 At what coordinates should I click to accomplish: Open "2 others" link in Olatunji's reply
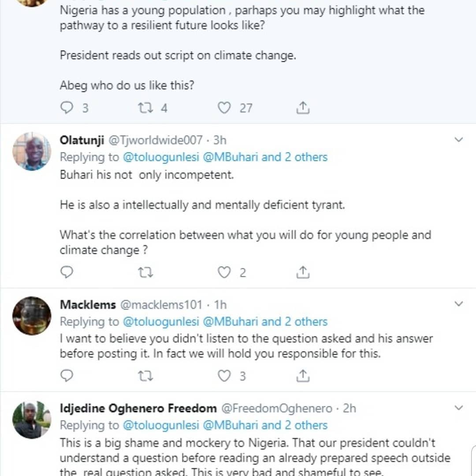coord(306,157)
